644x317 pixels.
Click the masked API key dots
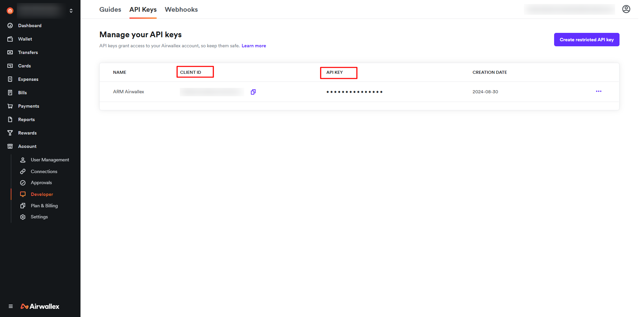355,92
